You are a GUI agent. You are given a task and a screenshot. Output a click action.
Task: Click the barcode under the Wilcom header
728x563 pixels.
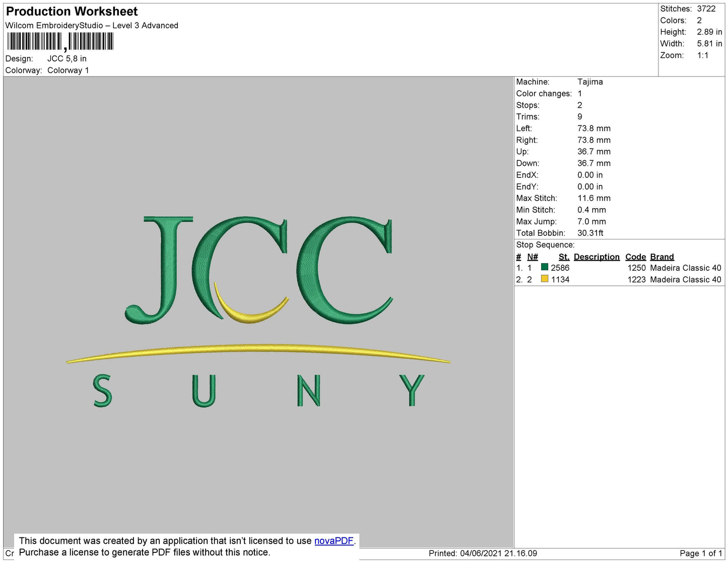point(60,41)
